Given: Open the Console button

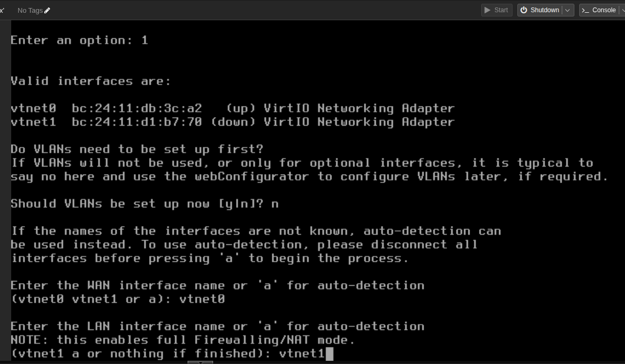Looking at the screenshot, I should click(599, 10).
